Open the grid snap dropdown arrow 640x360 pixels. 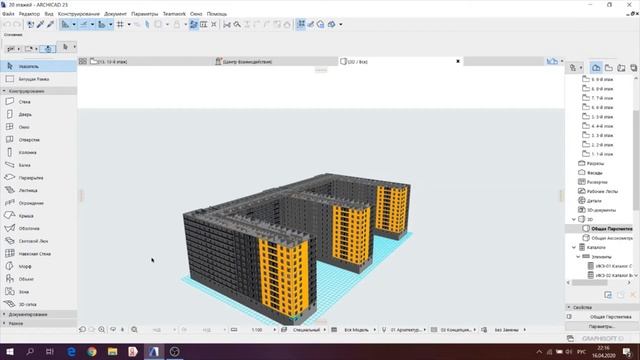point(129,24)
